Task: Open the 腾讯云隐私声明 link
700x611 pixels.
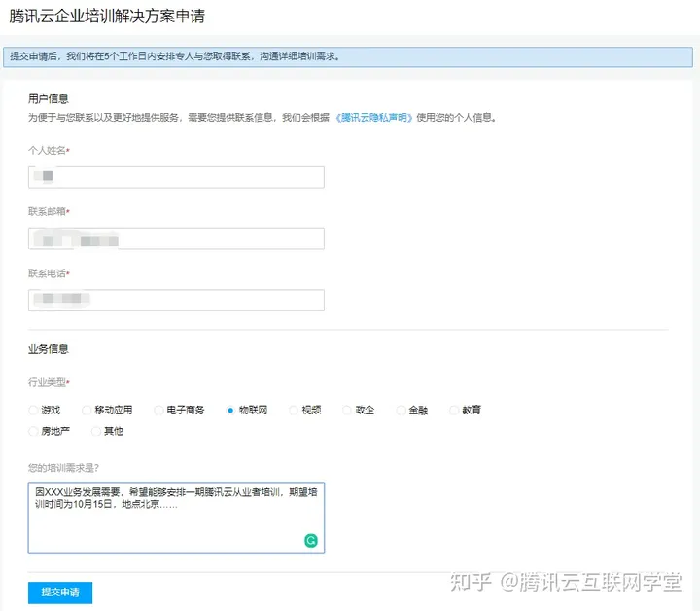Action: coord(374,118)
